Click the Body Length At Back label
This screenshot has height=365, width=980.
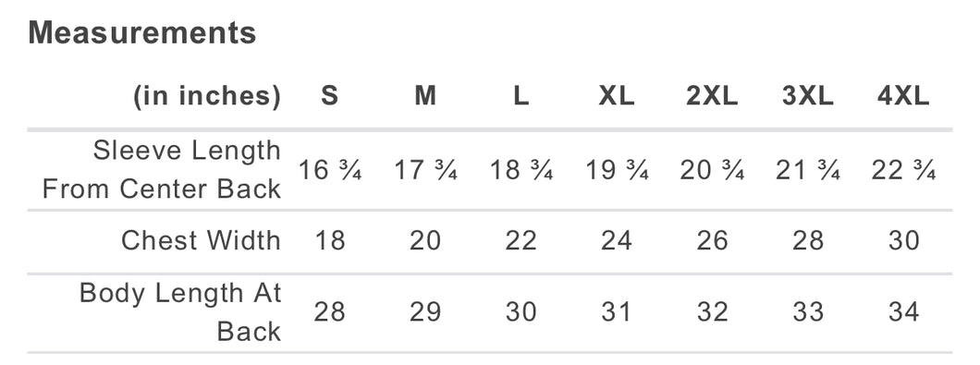pyautogui.click(x=180, y=312)
